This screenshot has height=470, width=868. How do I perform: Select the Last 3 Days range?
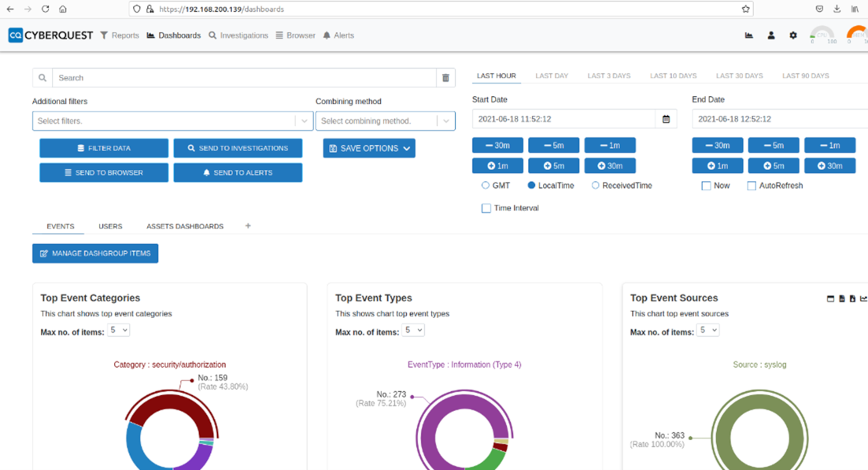pyautogui.click(x=609, y=76)
